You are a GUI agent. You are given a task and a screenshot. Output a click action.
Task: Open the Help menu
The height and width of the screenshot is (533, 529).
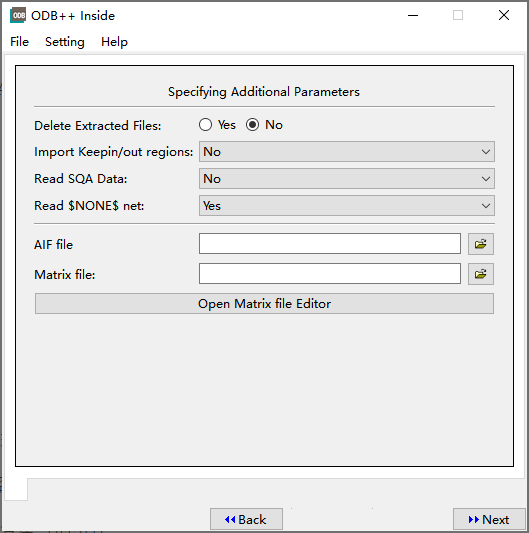point(114,42)
